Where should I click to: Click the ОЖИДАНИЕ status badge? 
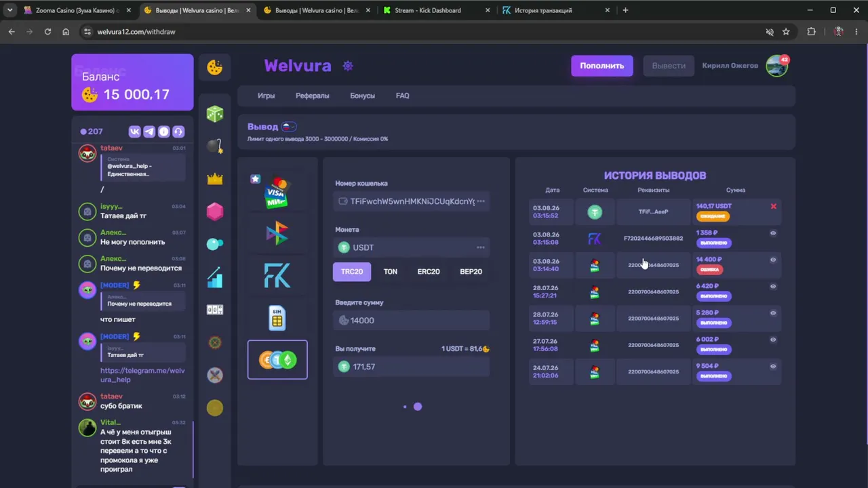tap(713, 216)
